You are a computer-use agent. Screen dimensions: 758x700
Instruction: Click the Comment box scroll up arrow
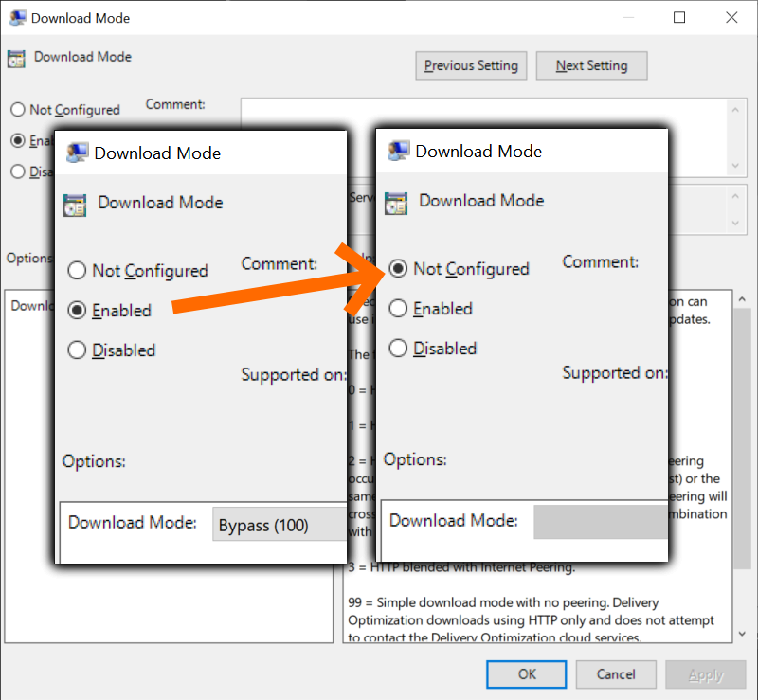(735, 110)
